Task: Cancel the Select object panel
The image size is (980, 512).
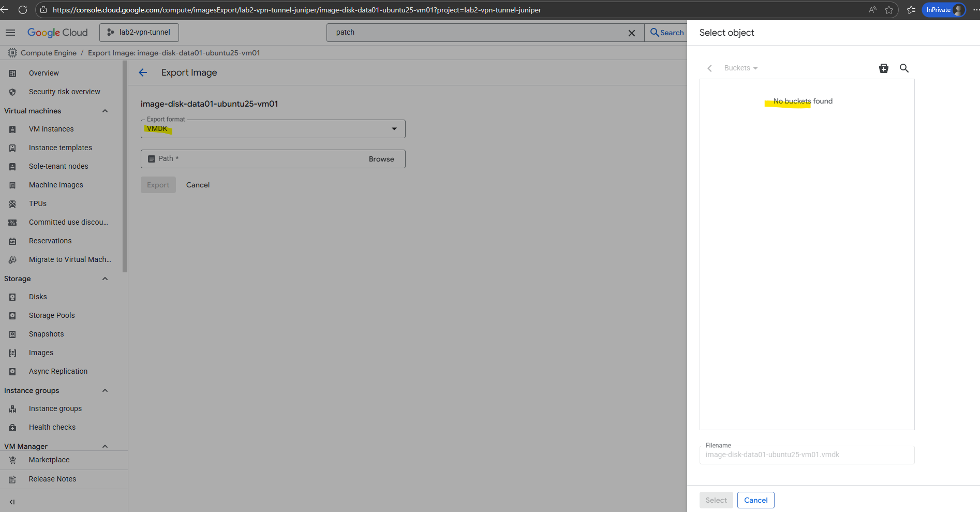Action: click(x=755, y=500)
